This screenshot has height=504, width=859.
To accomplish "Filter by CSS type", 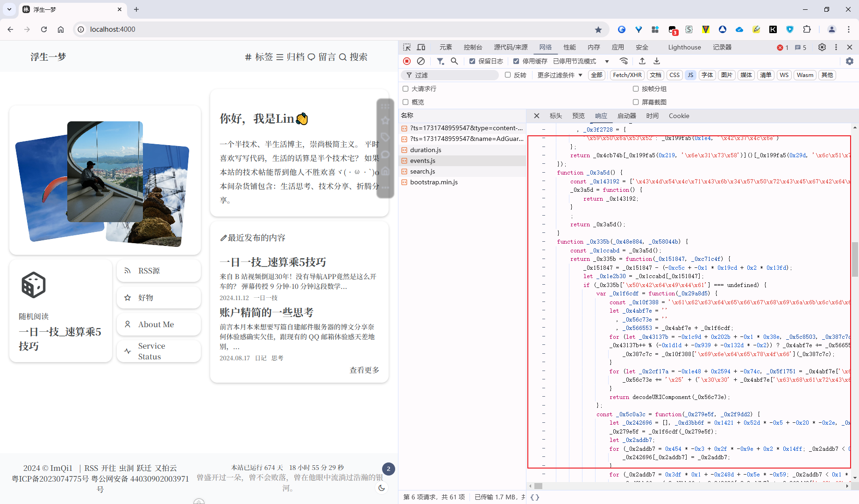I will click(674, 75).
